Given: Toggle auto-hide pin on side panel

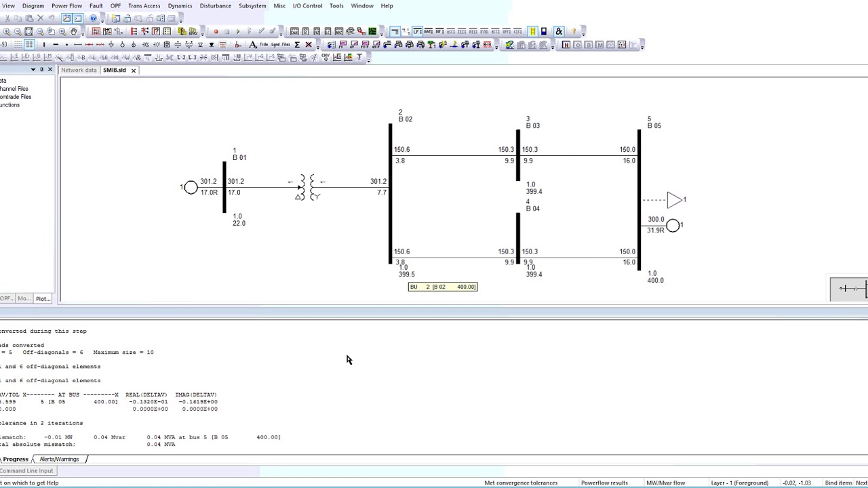Looking at the screenshot, I should pyautogui.click(x=41, y=69).
